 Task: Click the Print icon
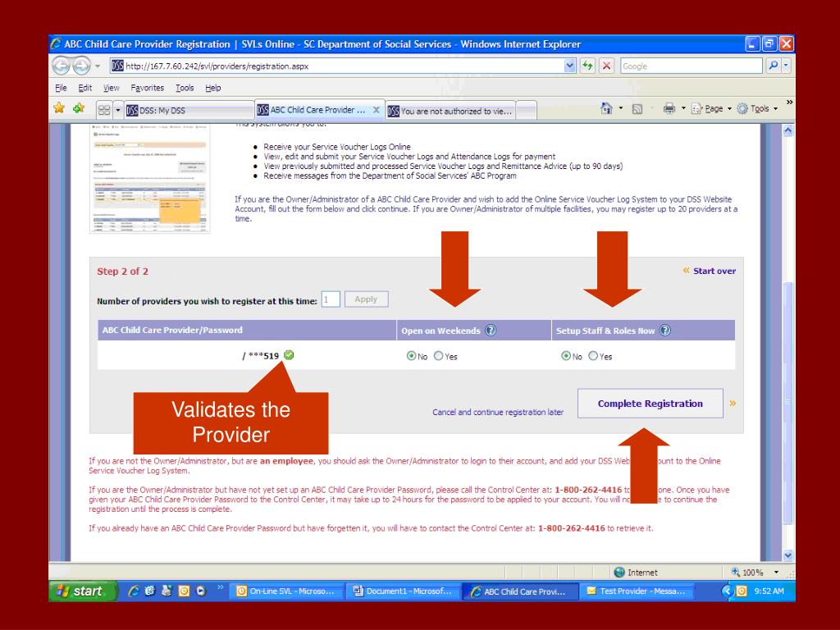669,109
